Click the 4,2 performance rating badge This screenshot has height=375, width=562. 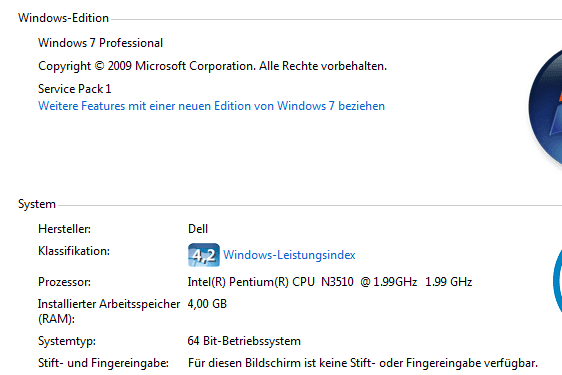(204, 255)
